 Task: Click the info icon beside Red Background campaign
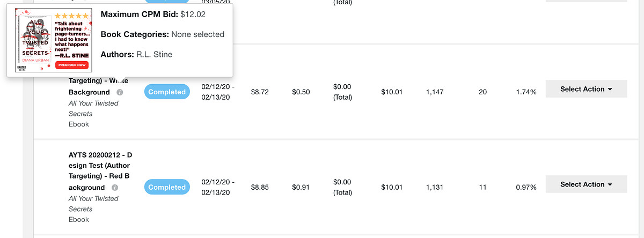click(x=115, y=188)
